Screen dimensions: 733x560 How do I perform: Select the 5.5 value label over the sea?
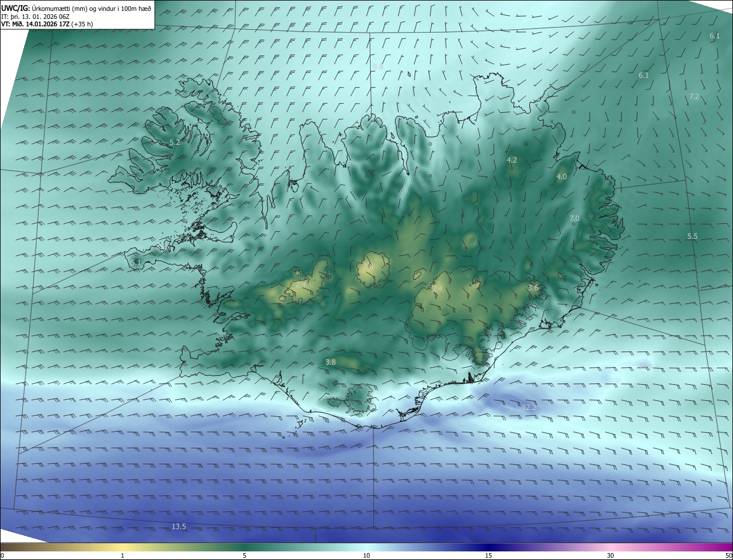pos(693,236)
